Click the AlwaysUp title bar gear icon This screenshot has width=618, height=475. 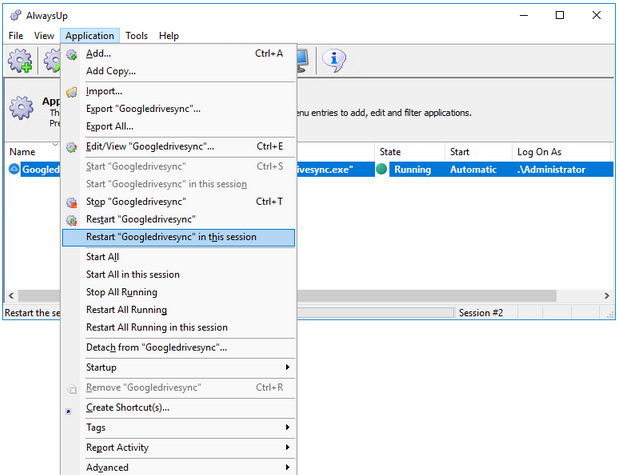16,15
